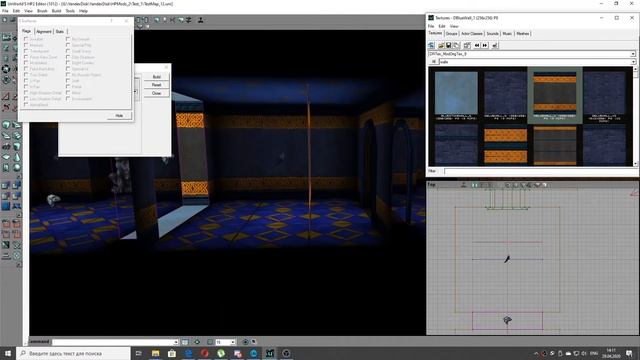The width and height of the screenshot is (640, 360).
Task: Click the CSG Deintersect icon
Action: pyautogui.click(x=17, y=196)
